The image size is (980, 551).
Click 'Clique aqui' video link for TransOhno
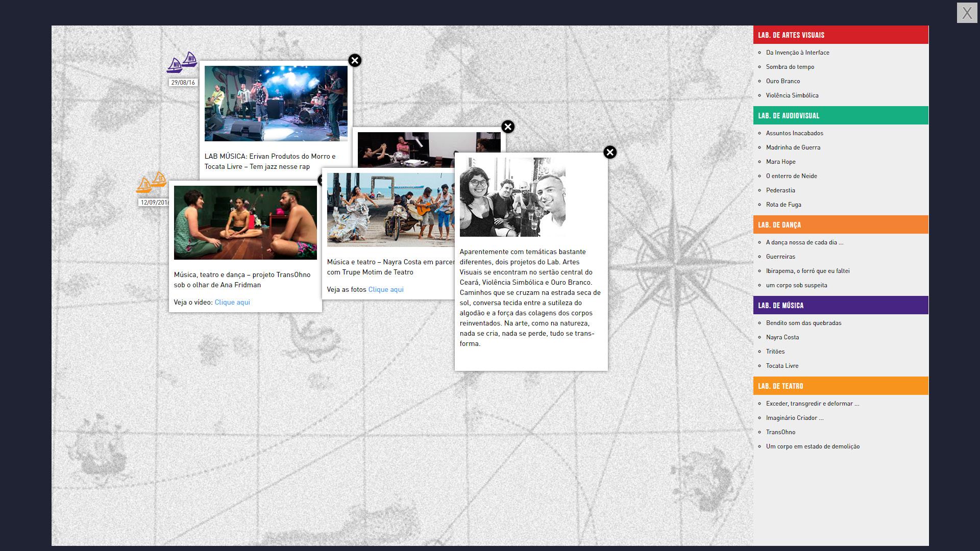232,303
